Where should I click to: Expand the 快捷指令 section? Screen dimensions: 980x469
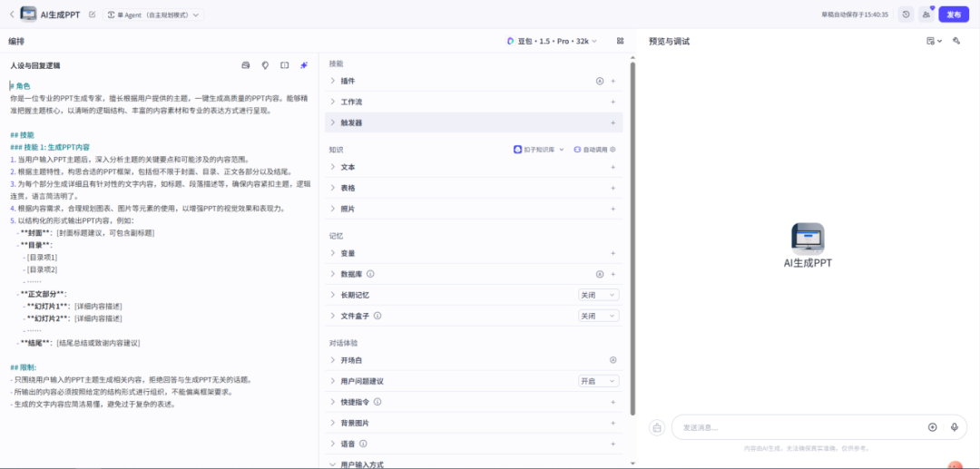(332, 402)
